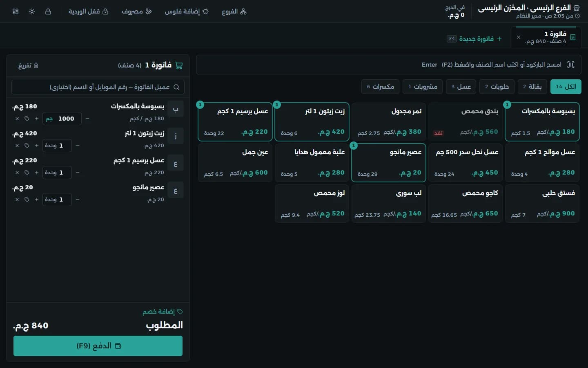588x368 pixels.
Task: Edit quantity field of عسل برسيم 1 كجم
Action: (57, 173)
